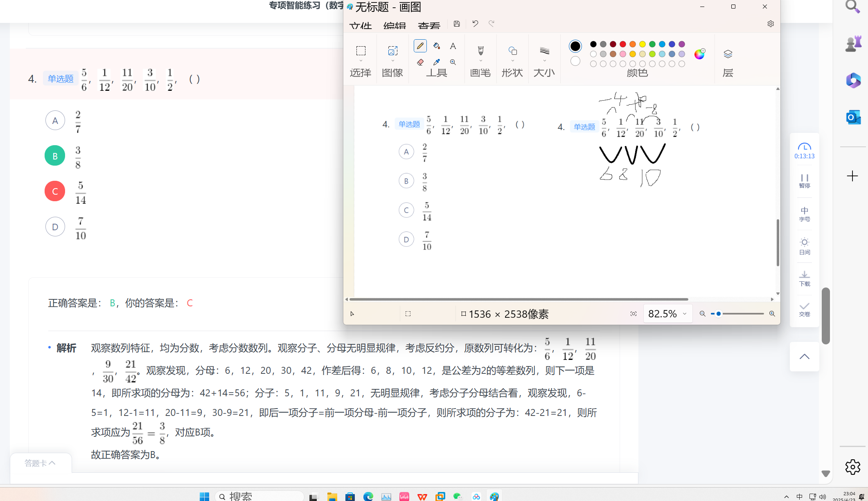Open the 文件 menu in Paint
Screen dimensions: 868x501
coord(360,26)
